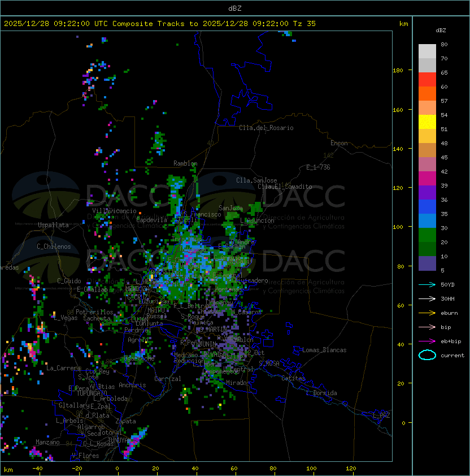This screenshot has height=476, width=470.
Task: Click the 'dBZ' title at top center
Action: click(235, 8)
